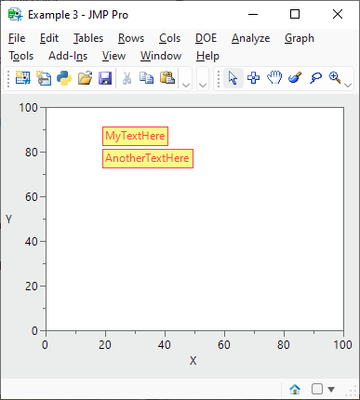360x400 pixels.
Task: Click the Home window icon in status bar
Action: point(295,389)
